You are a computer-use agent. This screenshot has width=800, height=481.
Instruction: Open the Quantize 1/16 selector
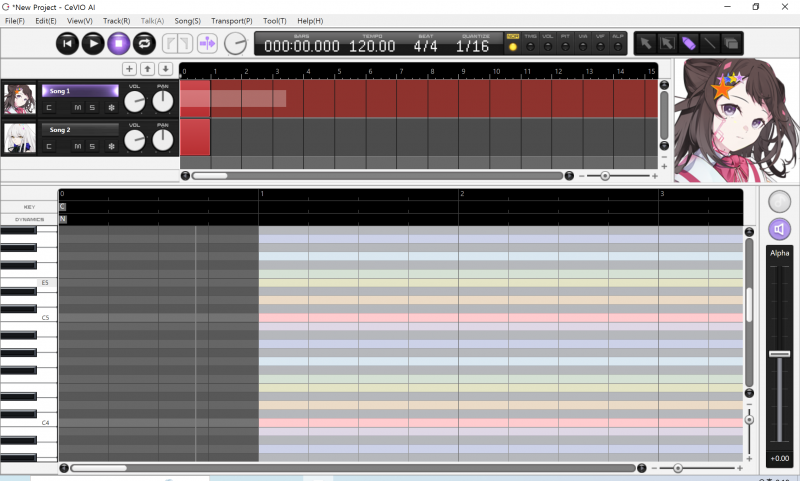(472, 46)
